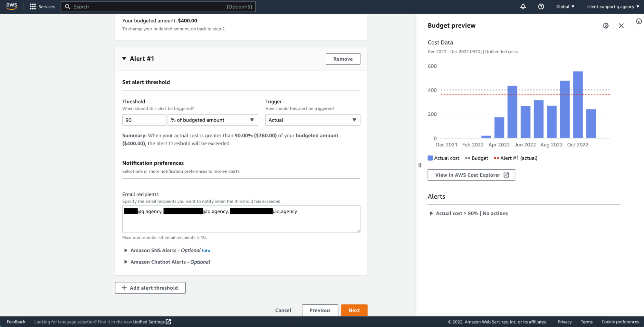Proceed with the Next button
This screenshot has height=327, width=644.
(354, 310)
